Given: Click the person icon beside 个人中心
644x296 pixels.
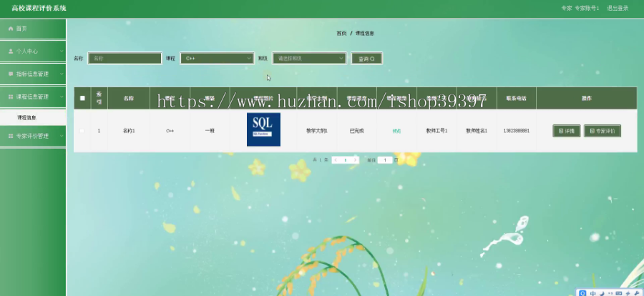Looking at the screenshot, I should [x=11, y=51].
